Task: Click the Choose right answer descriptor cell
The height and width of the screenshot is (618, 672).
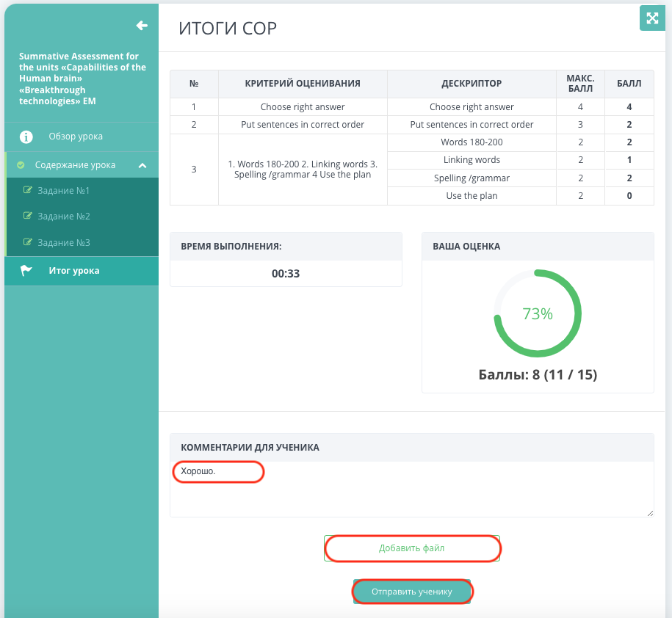Action: (472, 107)
